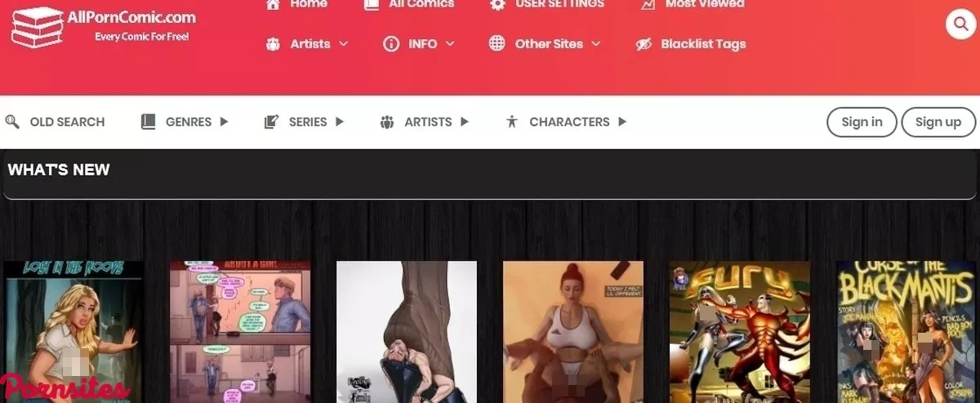Open the Other Sites dropdown chevron
This screenshot has width=980, height=403.
point(596,44)
